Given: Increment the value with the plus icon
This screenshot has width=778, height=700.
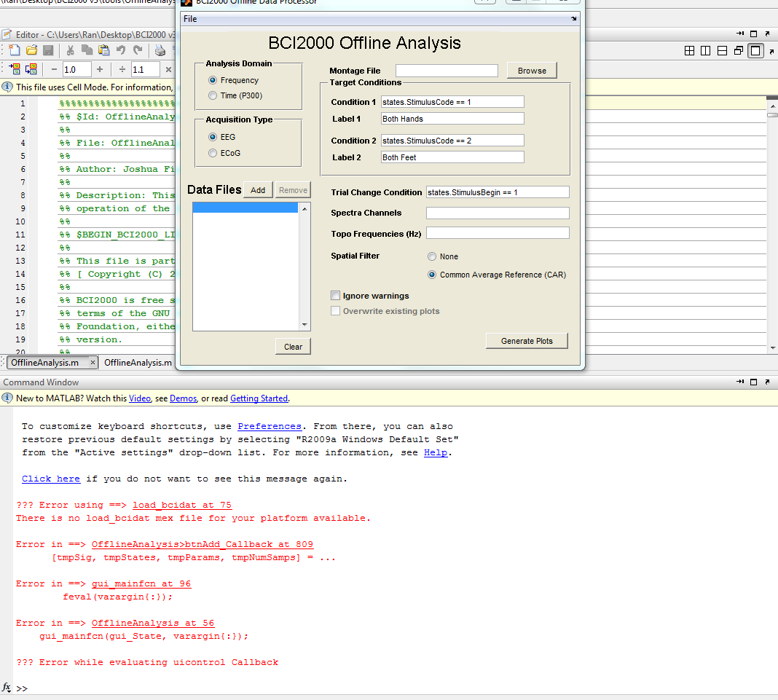Looking at the screenshot, I should tap(100, 69).
